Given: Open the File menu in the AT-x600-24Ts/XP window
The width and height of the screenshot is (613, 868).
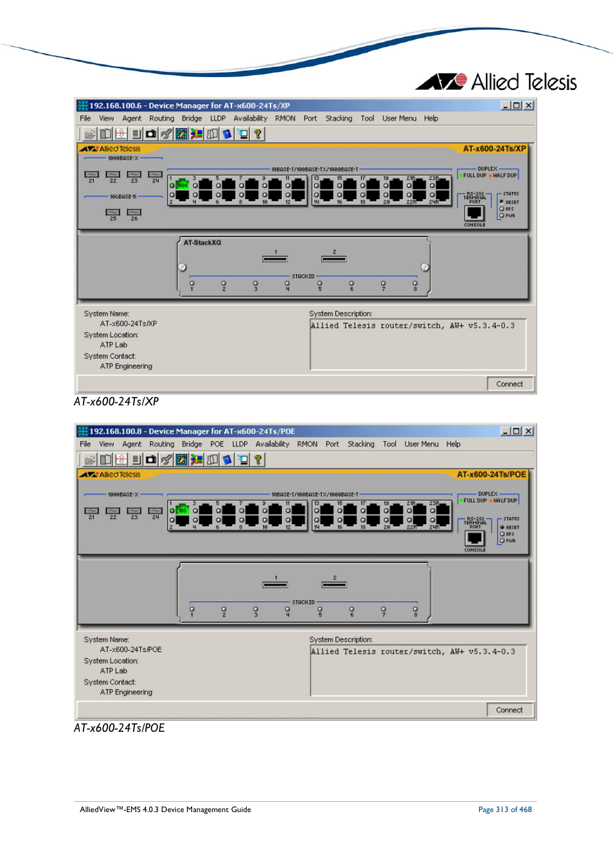Looking at the screenshot, I should tap(85, 118).
